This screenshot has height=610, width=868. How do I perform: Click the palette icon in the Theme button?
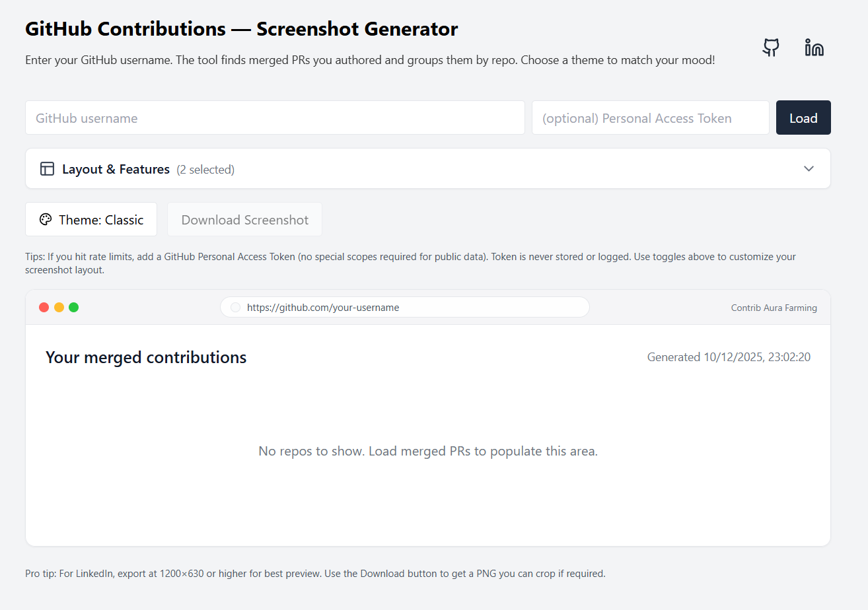46,220
